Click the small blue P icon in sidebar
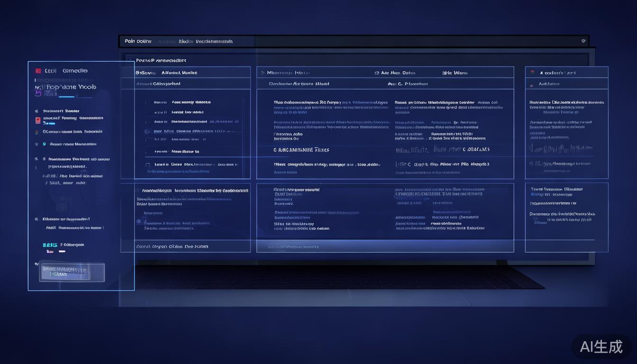Viewport: 637px width, 364px height. (44, 144)
